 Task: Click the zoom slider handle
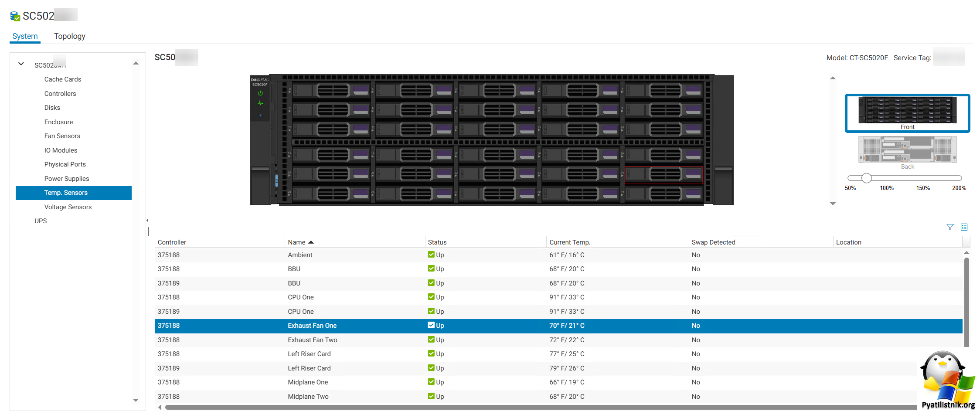coord(866,178)
